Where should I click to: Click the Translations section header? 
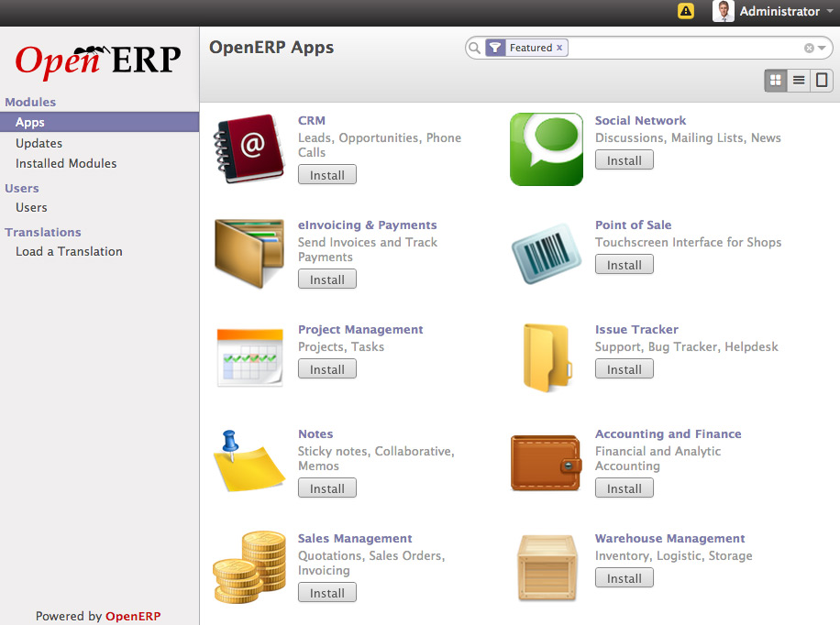click(x=43, y=232)
